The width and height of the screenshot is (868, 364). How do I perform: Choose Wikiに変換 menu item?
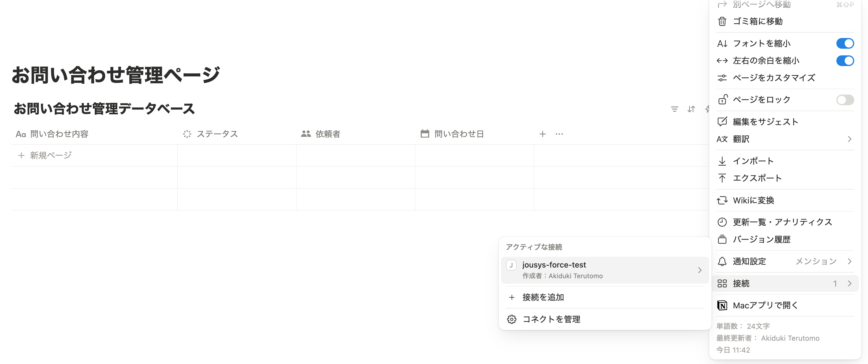(x=753, y=200)
